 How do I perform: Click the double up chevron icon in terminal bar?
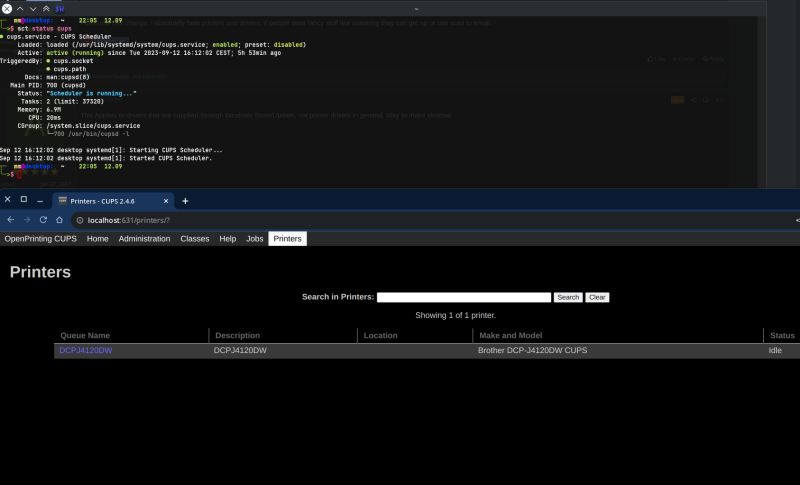tap(46, 9)
